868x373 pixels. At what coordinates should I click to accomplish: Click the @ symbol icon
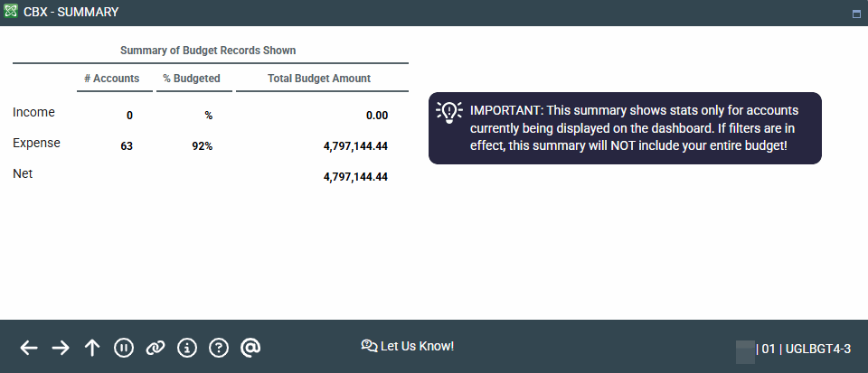tap(250, 348)
